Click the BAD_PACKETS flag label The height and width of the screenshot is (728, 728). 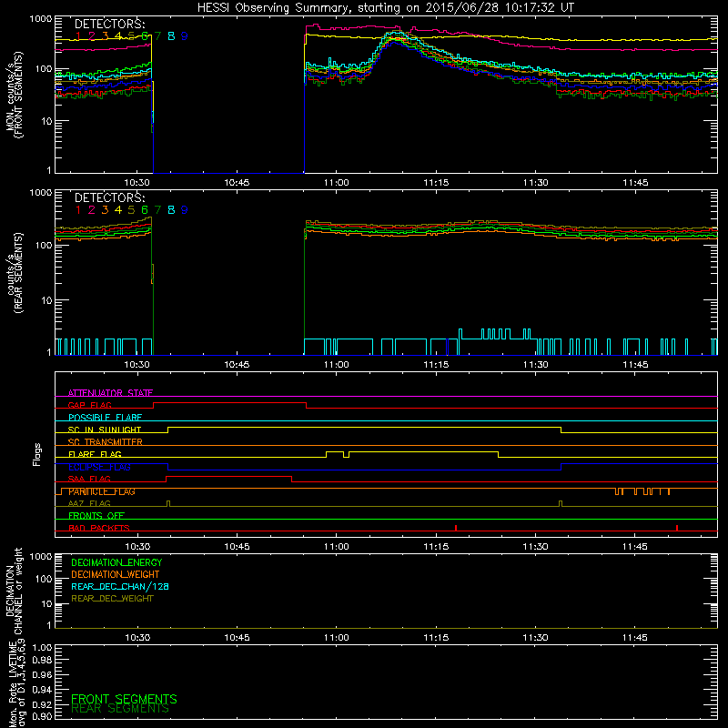(x=99, y=528)
